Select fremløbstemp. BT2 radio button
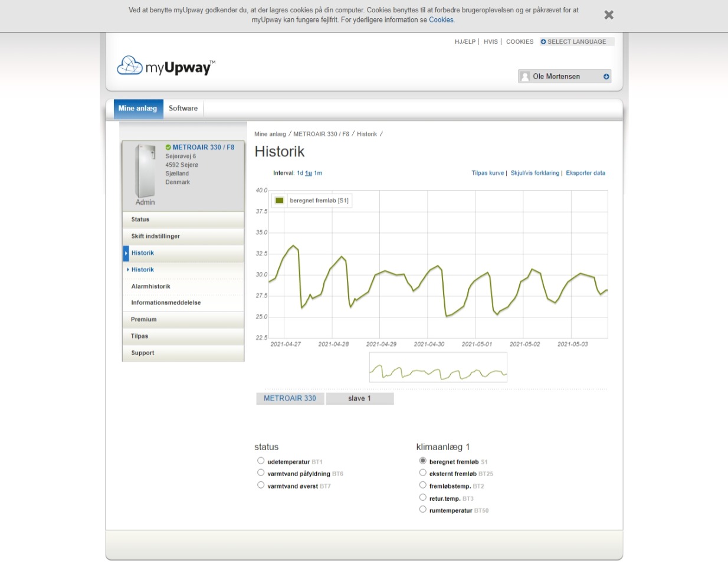Image resolution: width=728 pixels, height=564 pixels. 422,485
